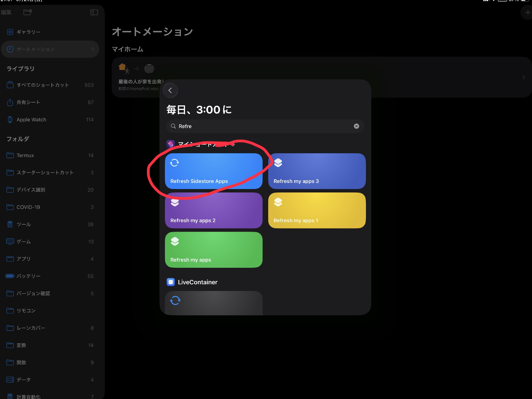Select the Refresh my apps 2 shortcut
This screenshot has height=399, width=532.
(x=214, y=210)
